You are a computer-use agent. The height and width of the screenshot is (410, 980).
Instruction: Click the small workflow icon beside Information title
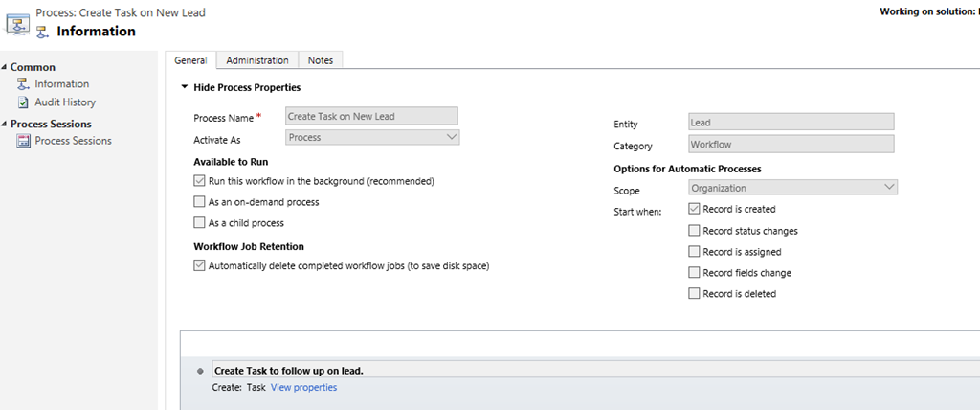click(42, 32)
